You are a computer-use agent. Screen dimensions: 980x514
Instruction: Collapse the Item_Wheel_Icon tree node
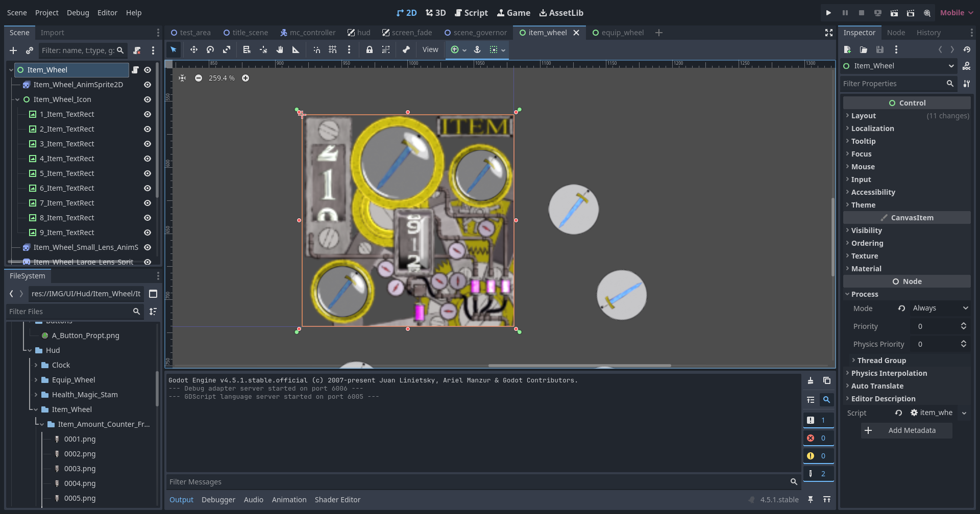[17, 99]
